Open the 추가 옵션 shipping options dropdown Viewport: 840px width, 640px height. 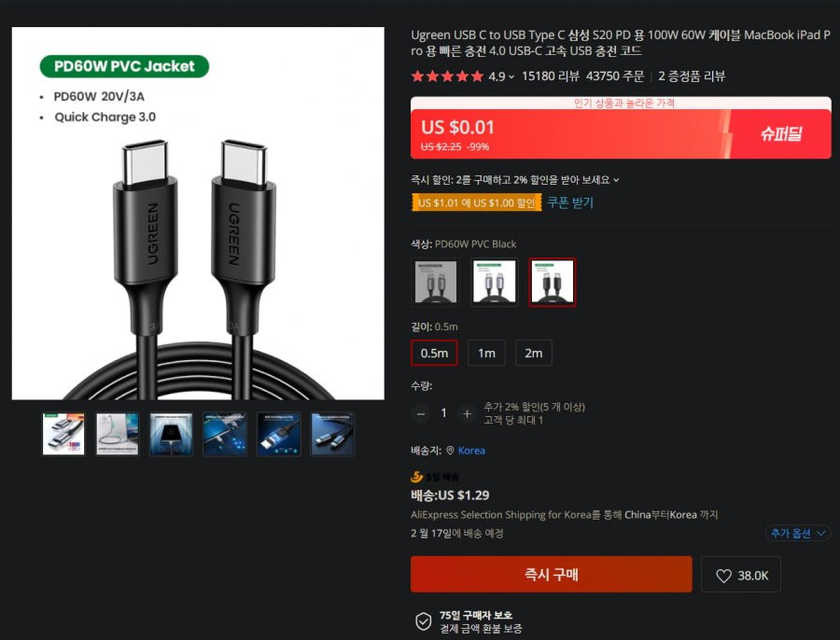point(797,534)
